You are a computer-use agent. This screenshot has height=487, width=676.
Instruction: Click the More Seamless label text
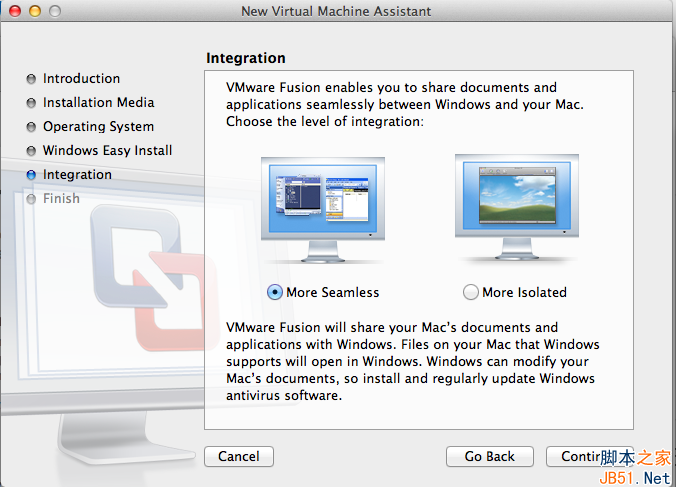coord(333,292)
